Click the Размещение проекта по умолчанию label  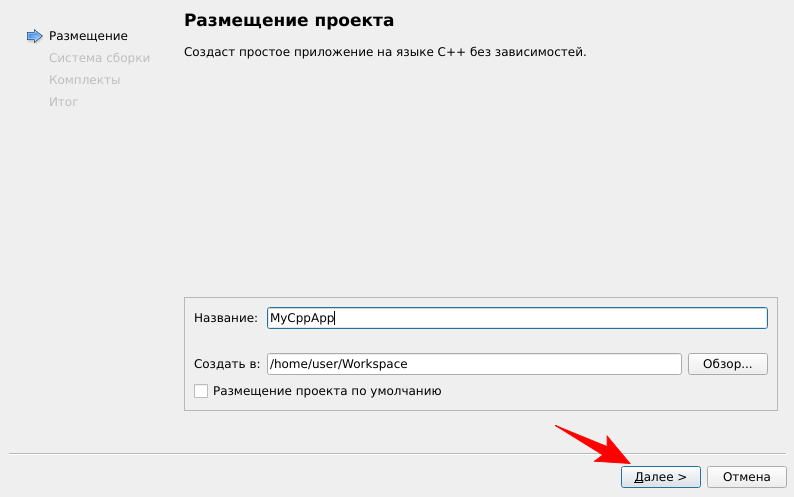327,391
